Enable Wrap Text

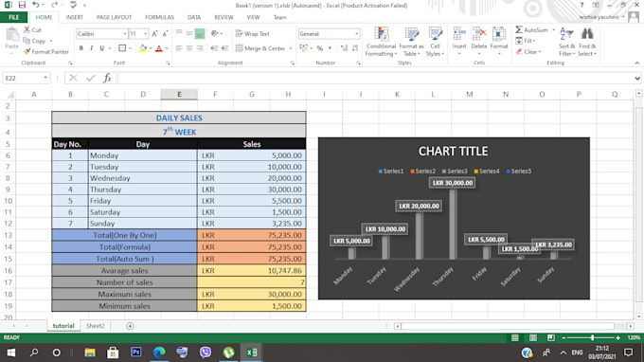[x=253, y=34]
